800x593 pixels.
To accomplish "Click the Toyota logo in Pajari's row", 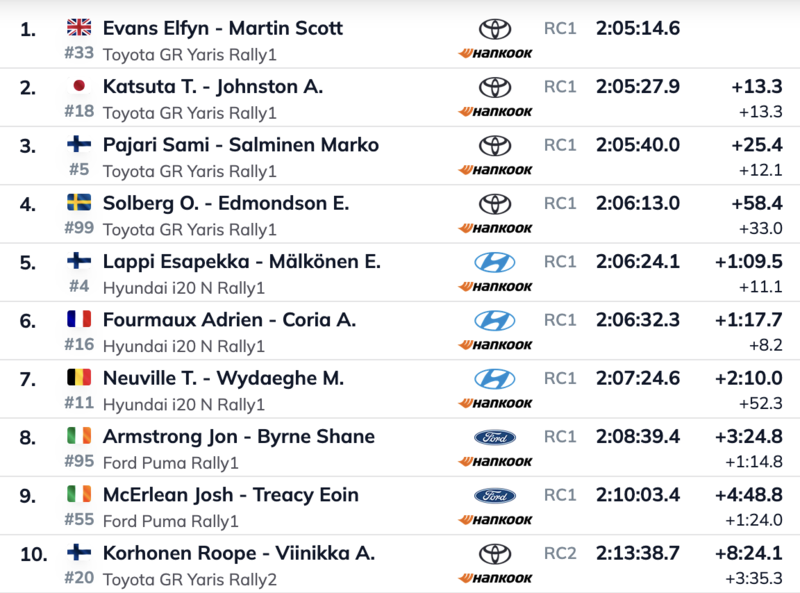I will click(x=495, y=146).
